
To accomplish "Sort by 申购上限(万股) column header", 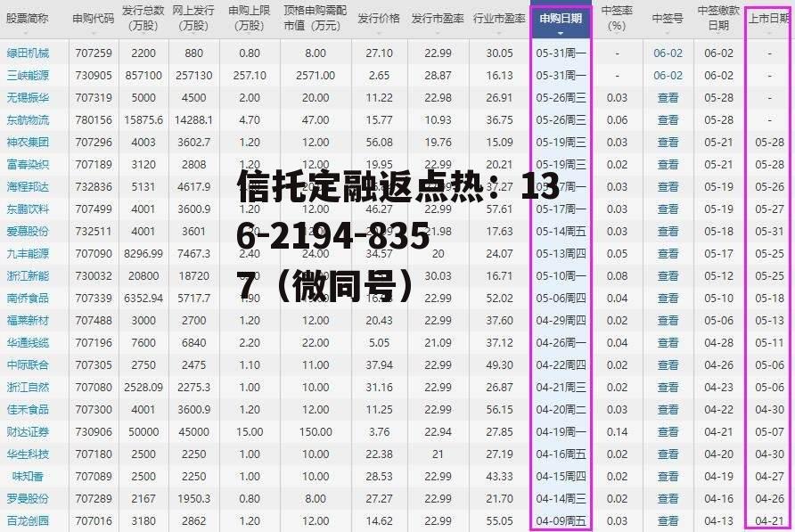I will [x=250, y=18].
